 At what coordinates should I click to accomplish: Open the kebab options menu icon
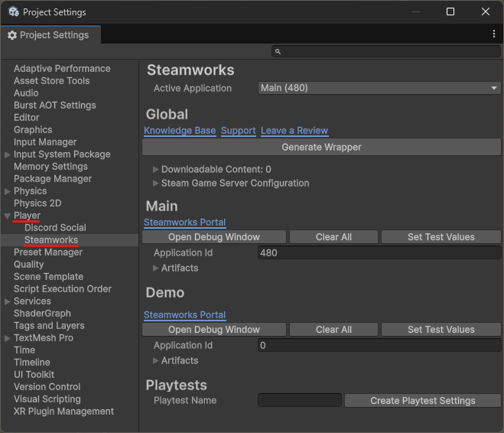pyautogui.click(x=494, y=34)
